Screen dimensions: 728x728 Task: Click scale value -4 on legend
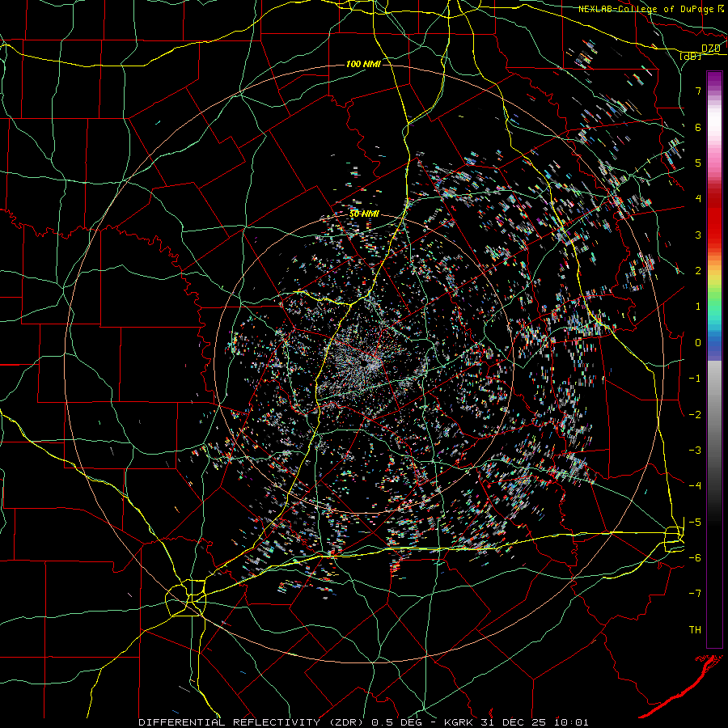point(695,485)
